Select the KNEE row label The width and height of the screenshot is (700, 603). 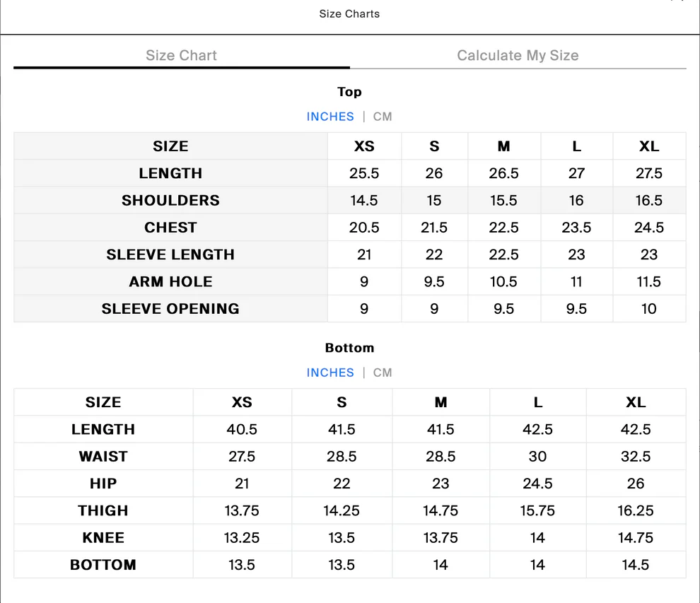(103, 538)
